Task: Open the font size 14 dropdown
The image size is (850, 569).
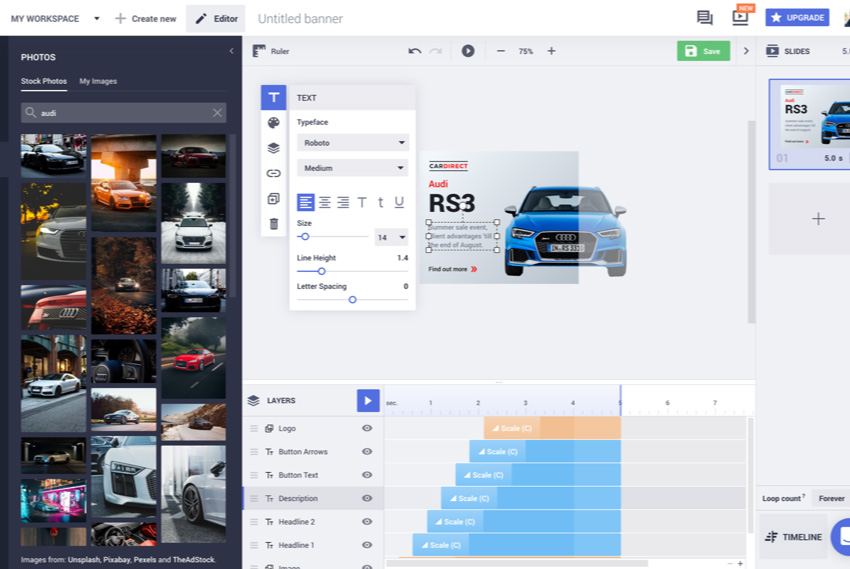Action: pos(391,237)
